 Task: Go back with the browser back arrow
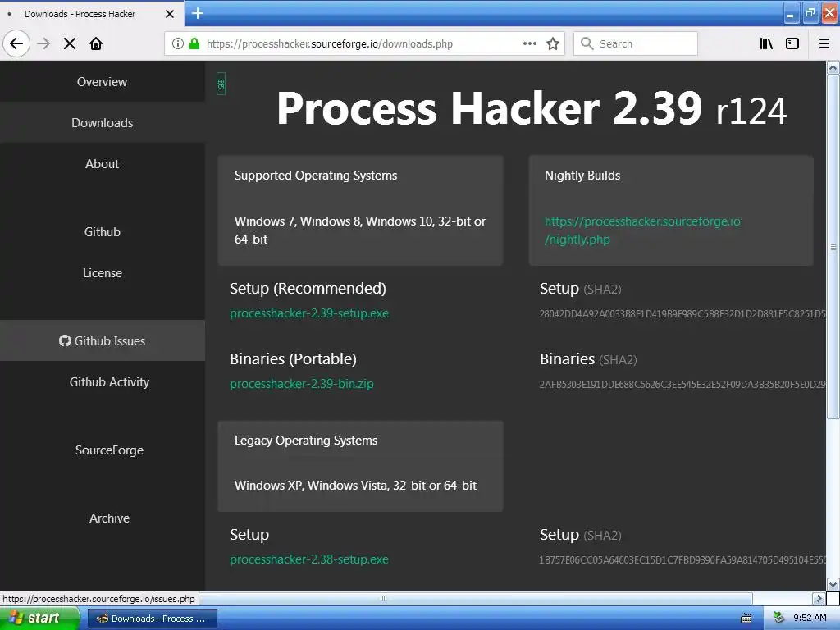coord(16,44)
